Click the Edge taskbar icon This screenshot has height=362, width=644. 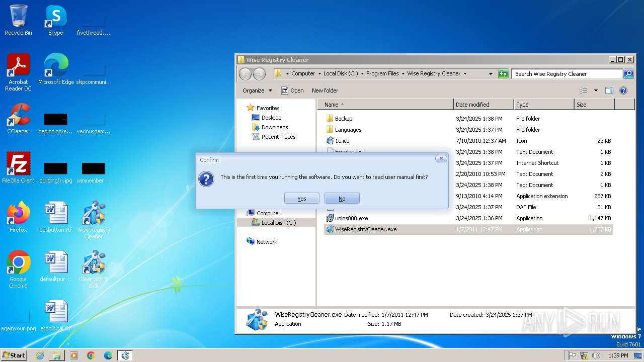point(108,355)
